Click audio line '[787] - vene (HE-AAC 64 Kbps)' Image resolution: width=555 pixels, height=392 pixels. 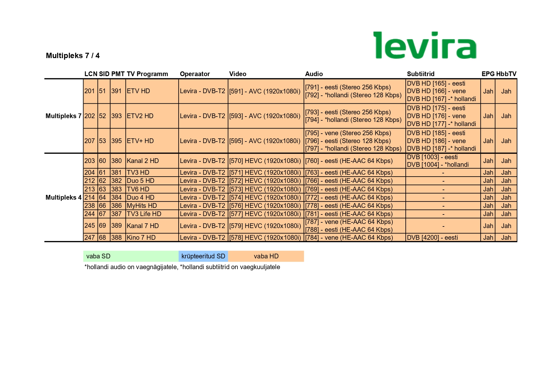[349, 222]
